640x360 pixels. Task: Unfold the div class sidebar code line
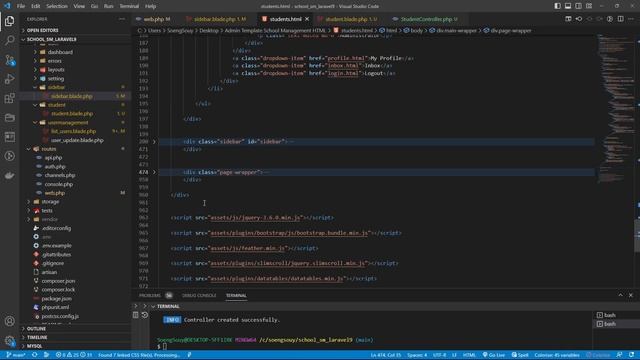click(x=154, y=142)
